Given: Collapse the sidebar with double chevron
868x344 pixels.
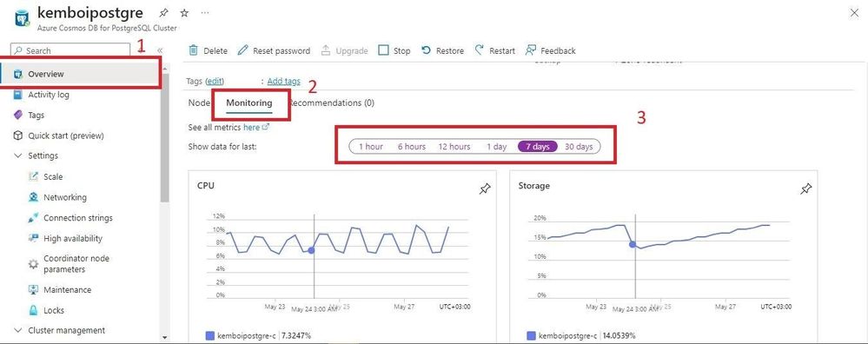Looking at the screenshot, I should (160, 50).
